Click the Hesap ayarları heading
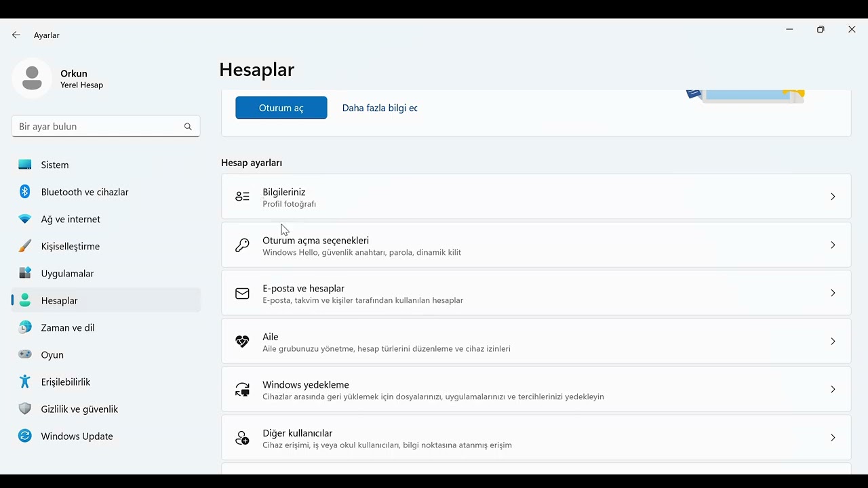 [x=252, y=163]
